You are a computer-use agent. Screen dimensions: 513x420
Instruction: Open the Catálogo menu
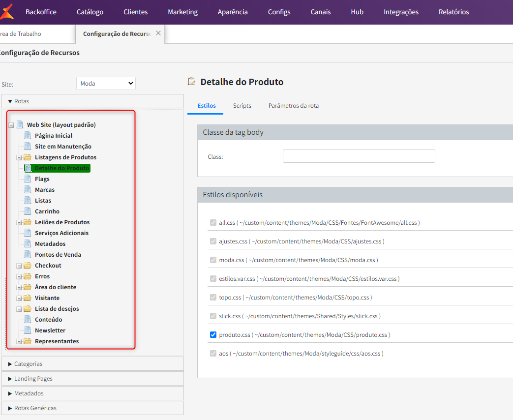[90, 12]
